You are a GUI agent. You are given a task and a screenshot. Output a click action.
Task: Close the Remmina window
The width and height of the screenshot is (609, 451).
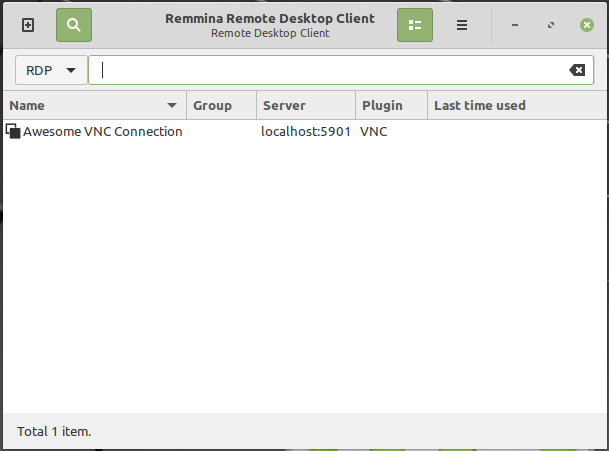pos(587,25)
